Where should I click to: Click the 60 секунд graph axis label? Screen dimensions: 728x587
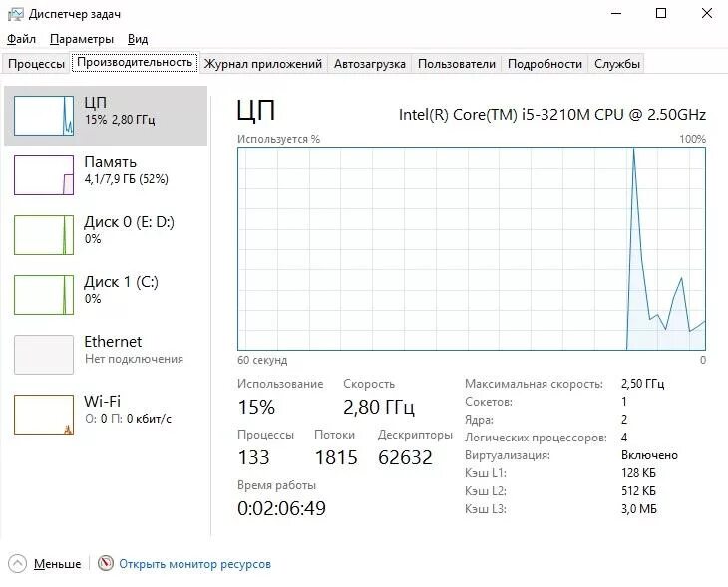[x=262, y=360]
